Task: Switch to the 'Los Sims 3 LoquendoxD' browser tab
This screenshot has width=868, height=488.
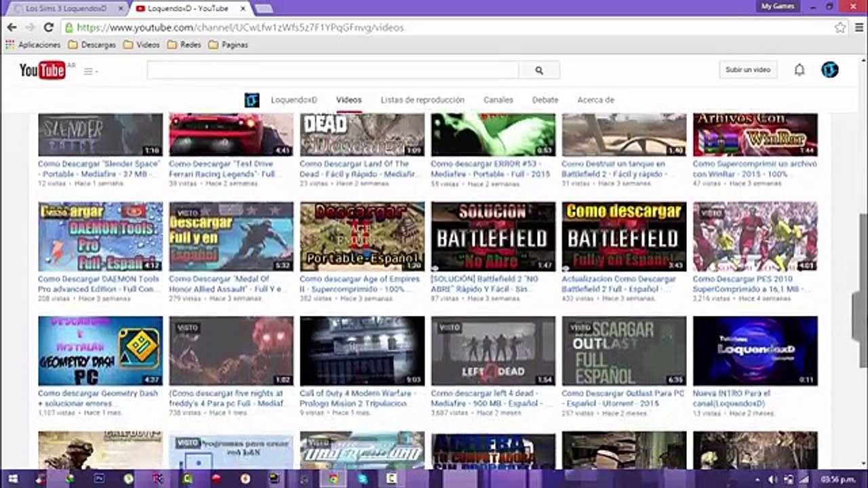Action: point(66,8)
